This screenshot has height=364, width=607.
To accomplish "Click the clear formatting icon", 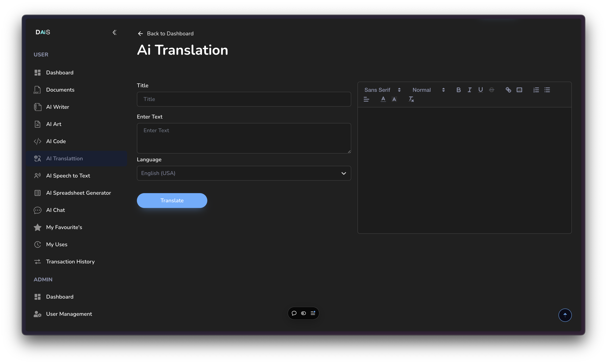I will click(411, 99).
